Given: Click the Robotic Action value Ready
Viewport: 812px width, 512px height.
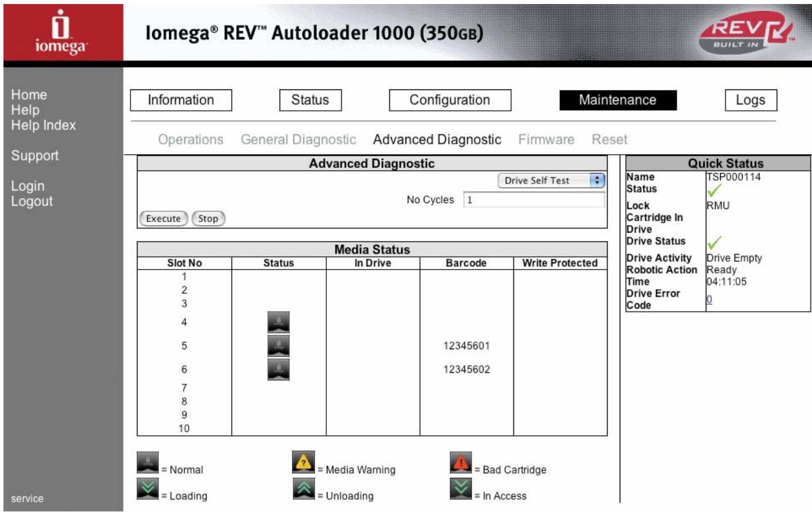Looking at the screenshot, I should coord(721,270).
